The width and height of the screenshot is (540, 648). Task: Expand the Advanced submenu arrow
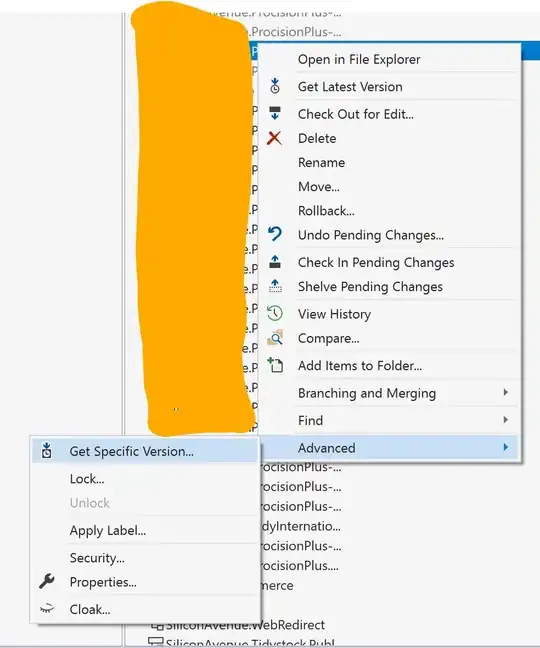[506, 447]
